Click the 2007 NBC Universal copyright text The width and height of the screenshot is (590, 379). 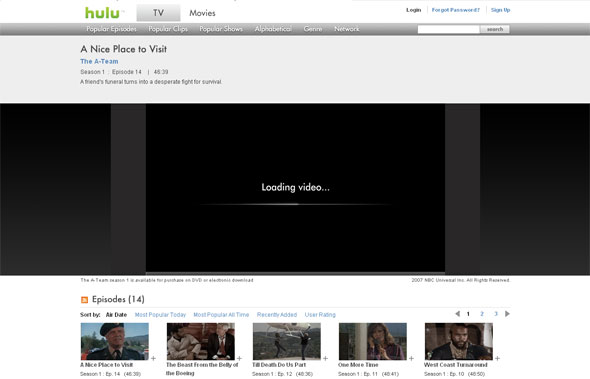tap(461, 280)
